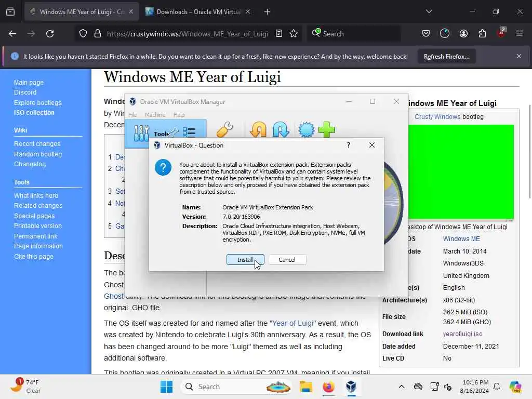
Task: Open VirtualBox Preferences wrench icon
Action: click(x=224, y=129)
